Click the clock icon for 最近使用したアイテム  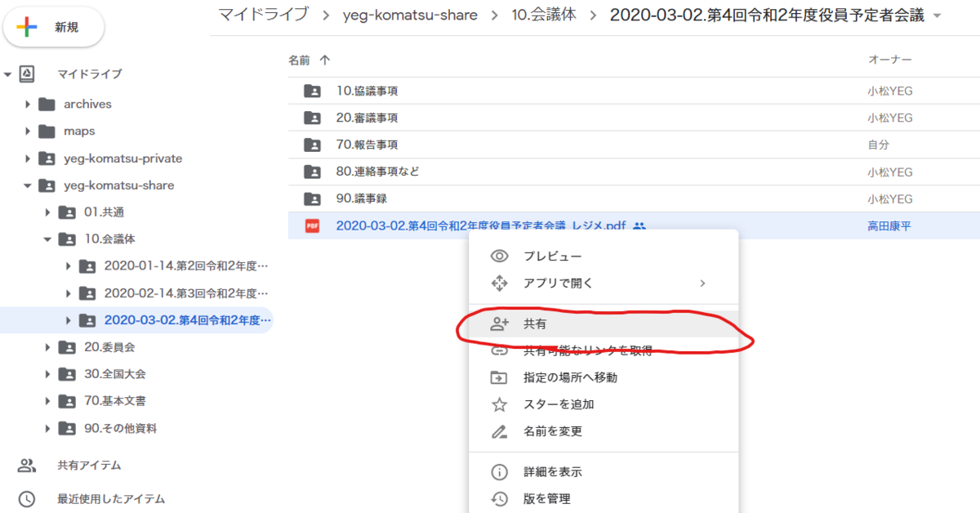coord(27,498)
